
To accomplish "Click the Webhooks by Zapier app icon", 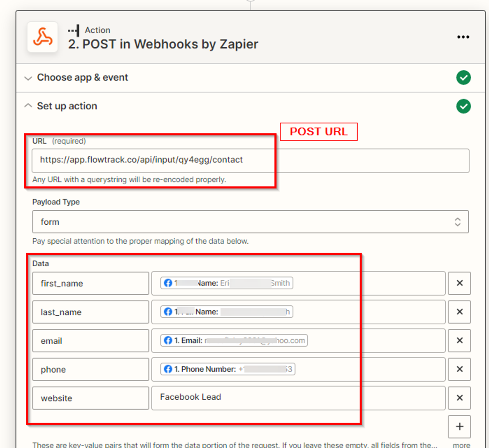I will coord(43,37).
